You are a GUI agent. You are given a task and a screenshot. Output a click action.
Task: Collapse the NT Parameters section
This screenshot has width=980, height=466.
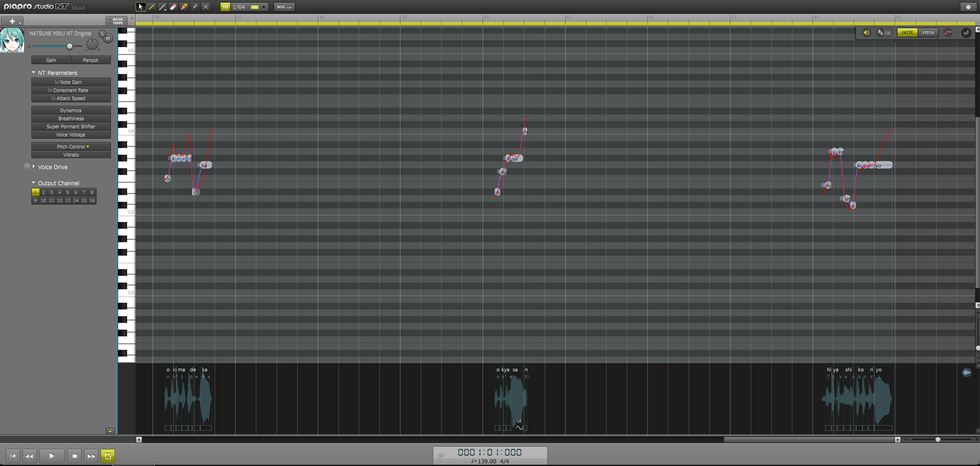point(33,72)
